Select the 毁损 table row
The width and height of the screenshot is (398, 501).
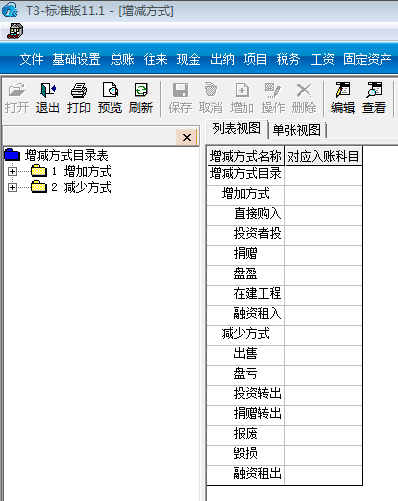[284, 455]
